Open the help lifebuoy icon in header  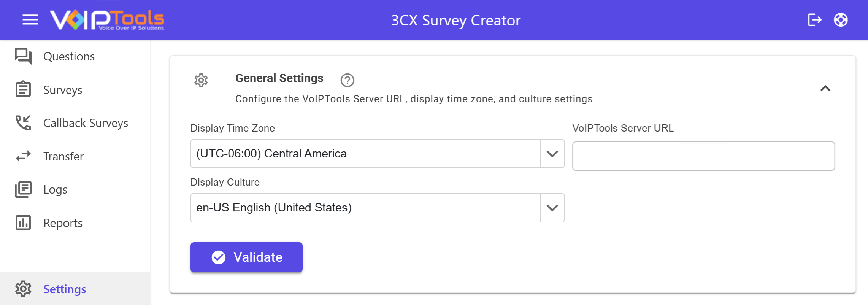[841, 20]
